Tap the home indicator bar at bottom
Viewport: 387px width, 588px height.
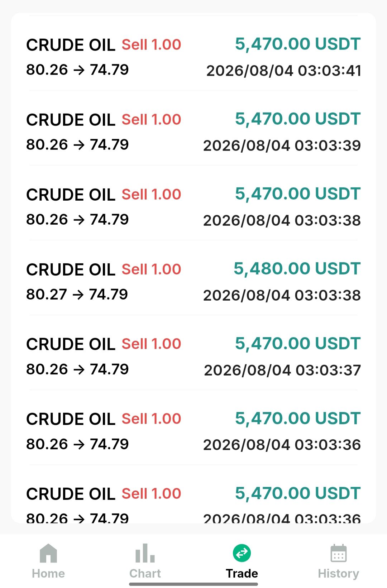click(193, 584)
